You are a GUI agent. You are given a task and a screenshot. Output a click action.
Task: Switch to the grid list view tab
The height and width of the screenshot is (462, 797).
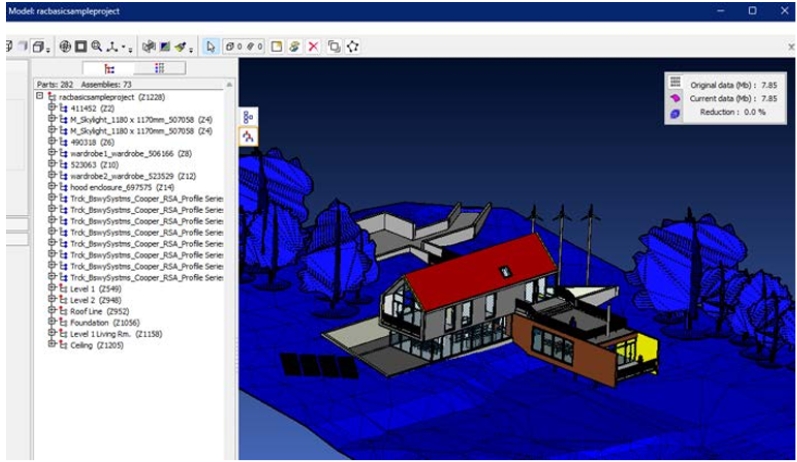pyautogui.click(x=160, y=68)
